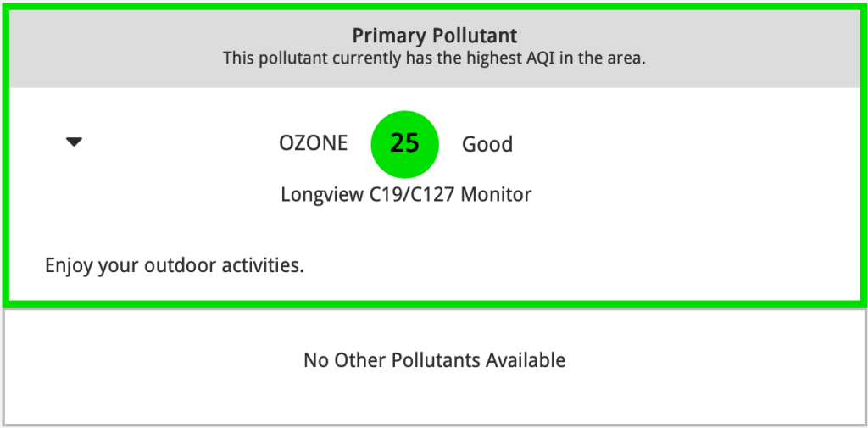Collapse the ozone pollutant details arrow

pos(74,143)
